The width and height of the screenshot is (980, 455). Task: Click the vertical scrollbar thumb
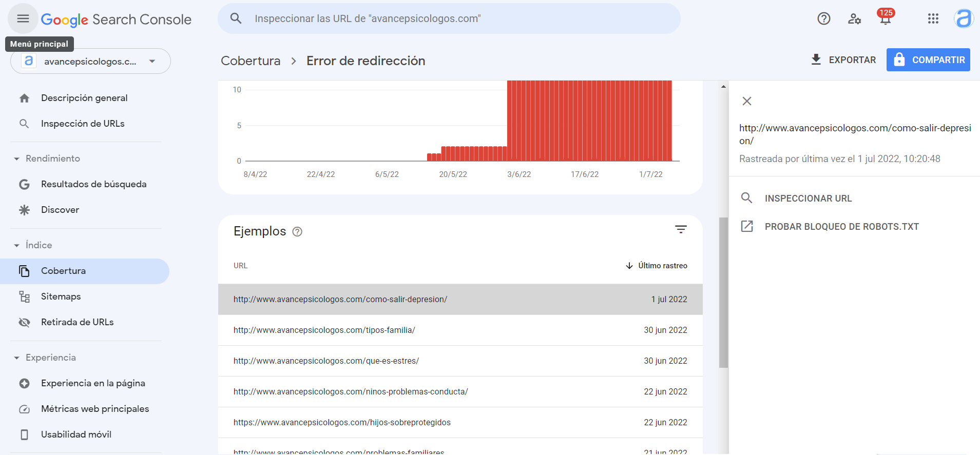click(x=723, y=292)
